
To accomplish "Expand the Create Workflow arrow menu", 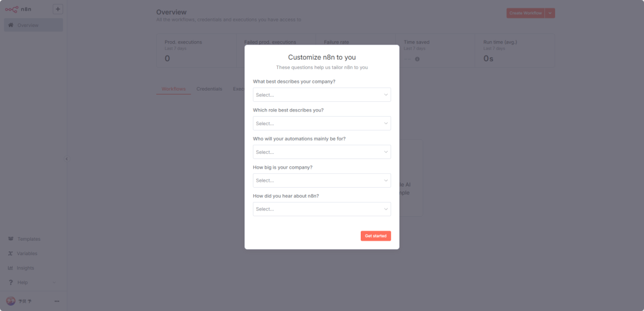I will 550,13.
